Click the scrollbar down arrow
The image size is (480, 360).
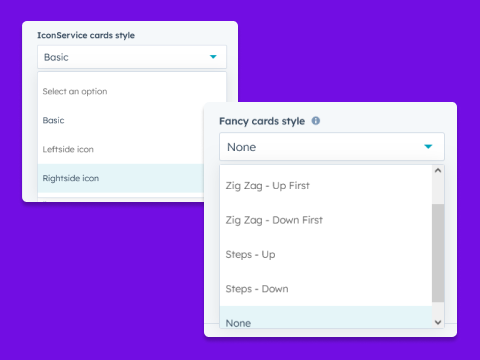pos(438,322)
